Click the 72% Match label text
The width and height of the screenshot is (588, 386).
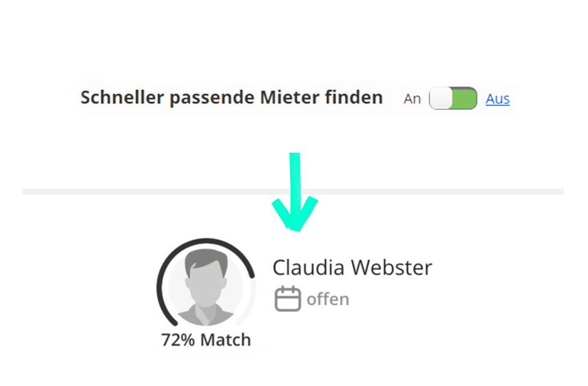[207, 339]
